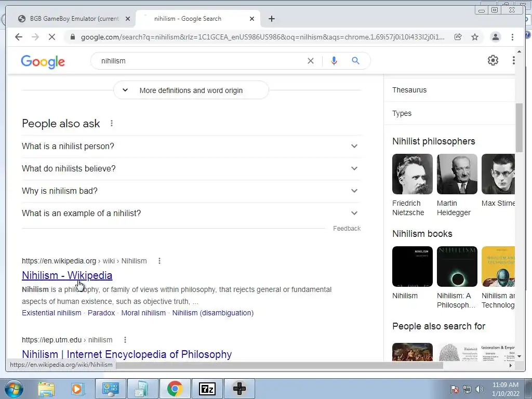Click the Nihilism books heading
Screen dimensions: 532x399
tap(422, 234)
